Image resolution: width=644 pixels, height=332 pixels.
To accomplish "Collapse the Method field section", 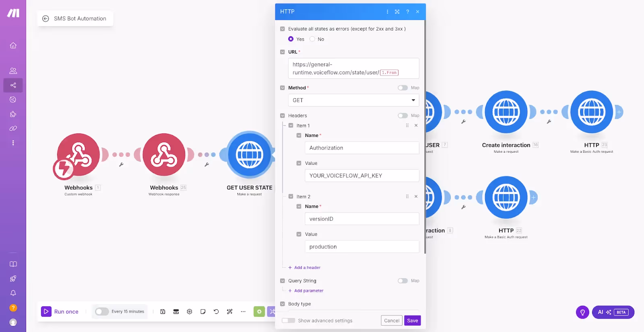I will coord(283,88).
